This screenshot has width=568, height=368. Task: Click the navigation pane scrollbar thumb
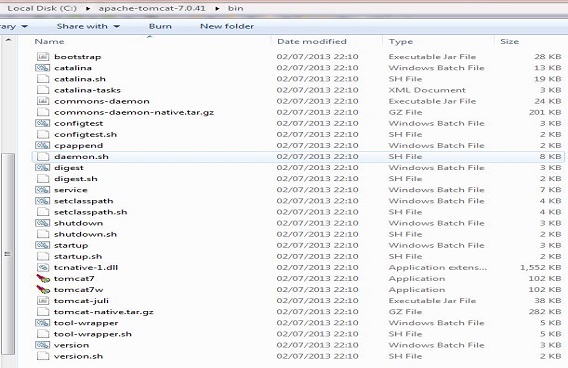(x=8, y=254)
